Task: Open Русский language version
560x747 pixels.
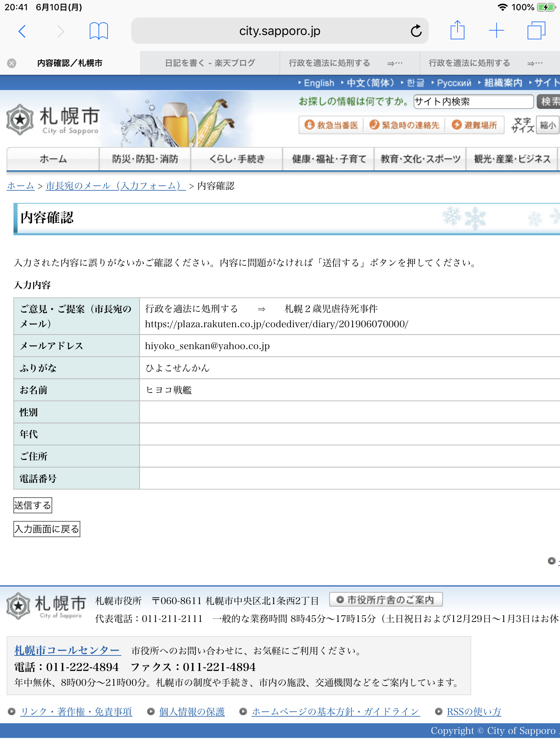Action: (x=454, y=83)
